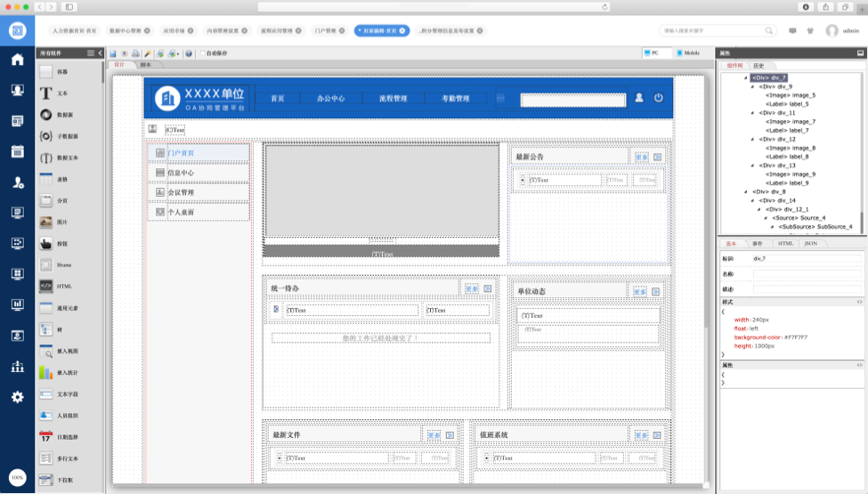Click the organization chart icon in the sidebar
This screenshot has width=868, height=494.
[x=17, y=366]
